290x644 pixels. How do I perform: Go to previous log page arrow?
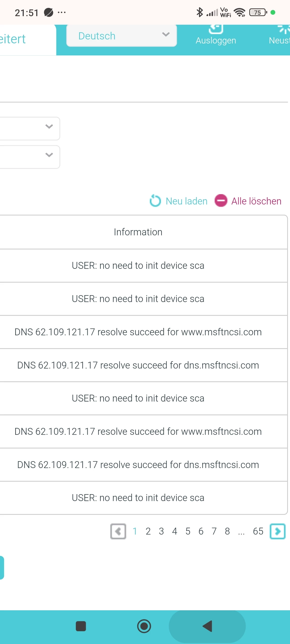click(x=118, y=531)
